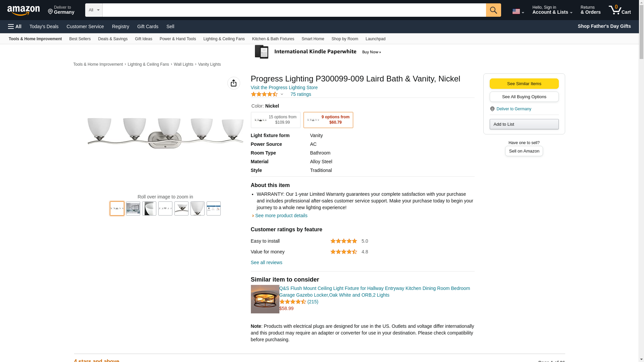Select the second product image thumbnail
Screen dimensions: 644x362
pyautogui.click(x=133, y=208)
